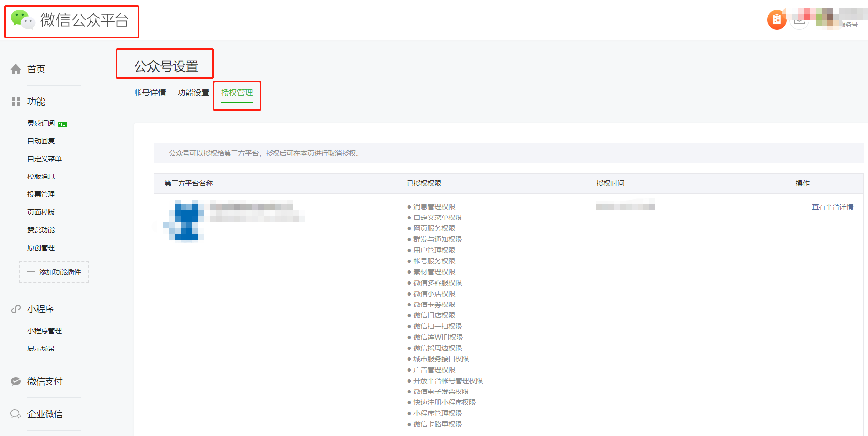Open 自定义菜单 menu item
This screenshot has height=436, width=868.
pos(45,159)
